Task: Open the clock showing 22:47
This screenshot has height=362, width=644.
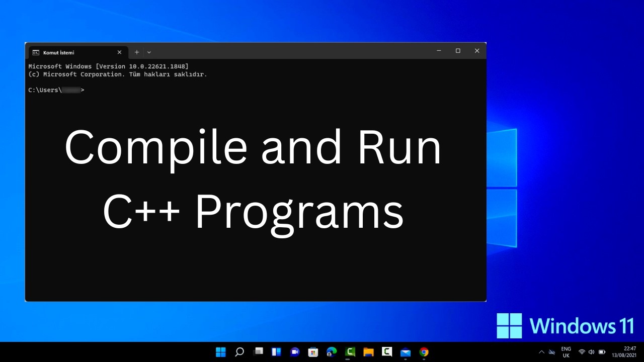Action: [x=624, y=352]
